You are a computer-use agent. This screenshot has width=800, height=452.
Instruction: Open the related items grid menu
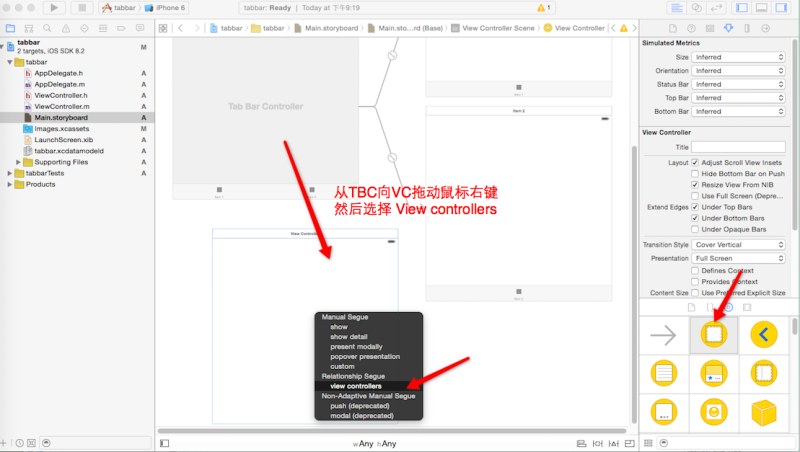[163, 28]
